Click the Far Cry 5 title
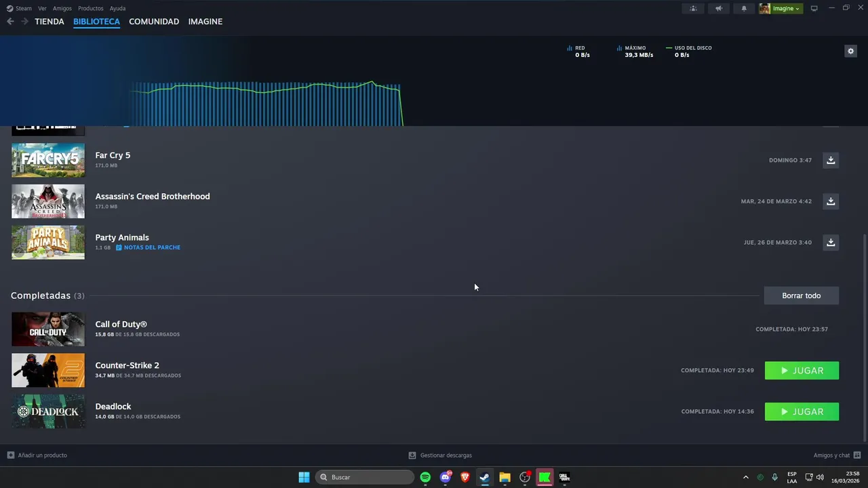This screenshot has height=488, width=868. click(113, 155)
